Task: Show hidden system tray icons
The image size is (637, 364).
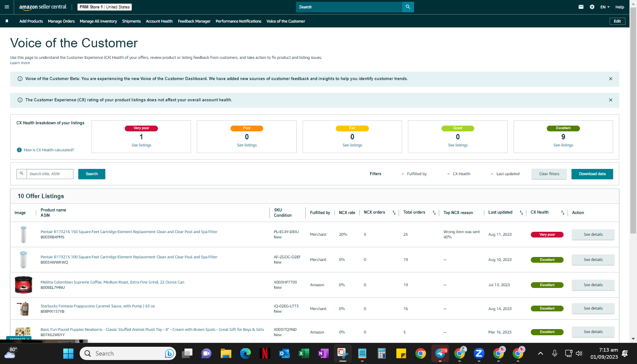Action: [x=541, y=353]
